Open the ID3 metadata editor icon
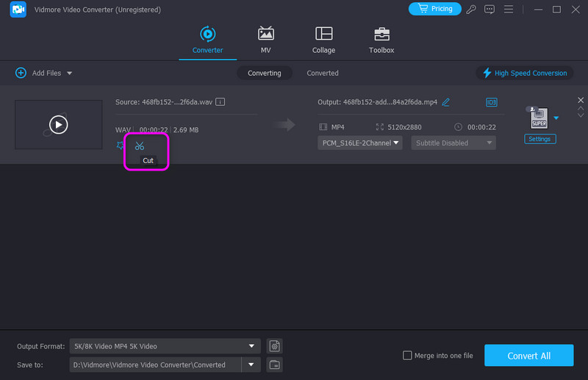This screenshot has height=380, width=588. point(491,102)
